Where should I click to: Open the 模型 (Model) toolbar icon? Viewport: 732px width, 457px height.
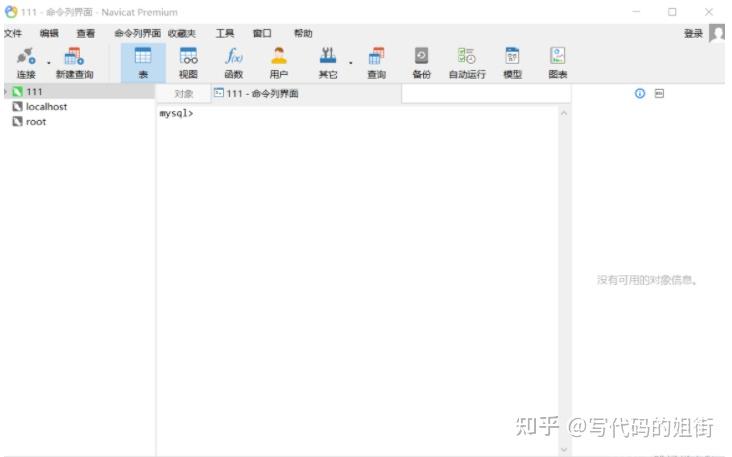click(512, 63)
